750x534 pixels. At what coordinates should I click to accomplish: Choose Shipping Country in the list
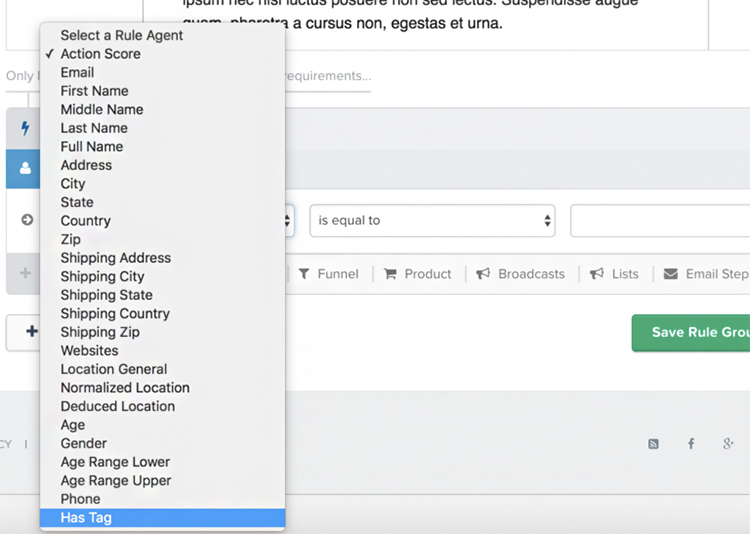pos(163,313)
